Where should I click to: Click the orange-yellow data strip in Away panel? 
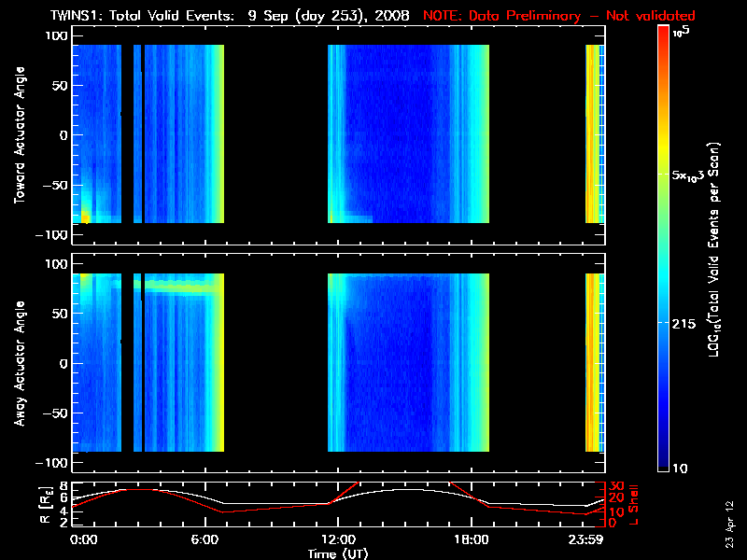pyautogui.click(x=592, y=362)
